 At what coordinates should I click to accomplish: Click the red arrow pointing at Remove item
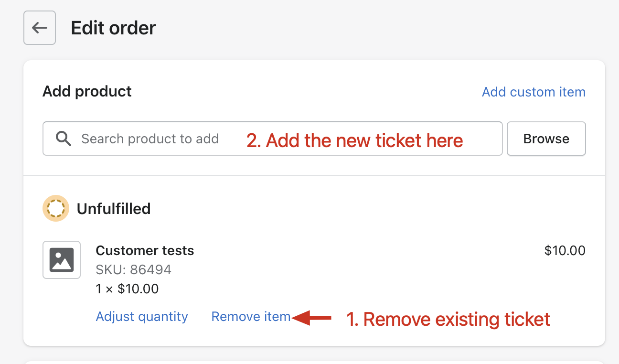pyautogui.click(x=312, y=318)
